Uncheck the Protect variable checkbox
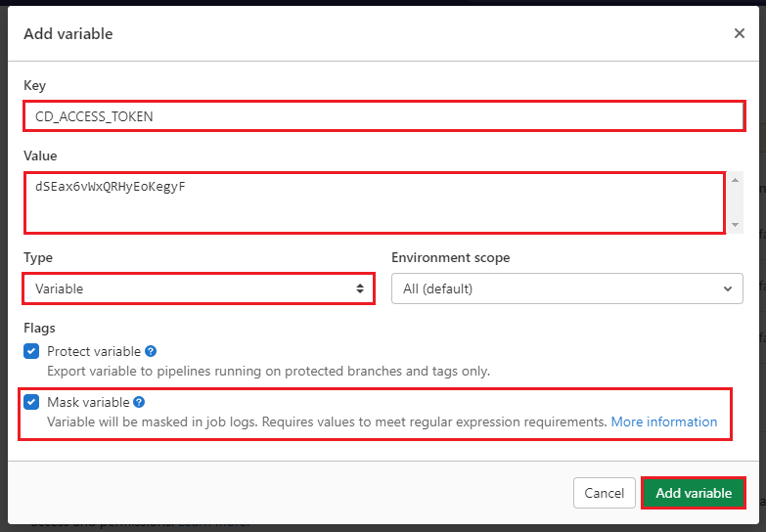Screen dimensions: 766x532 click(31, 351)
